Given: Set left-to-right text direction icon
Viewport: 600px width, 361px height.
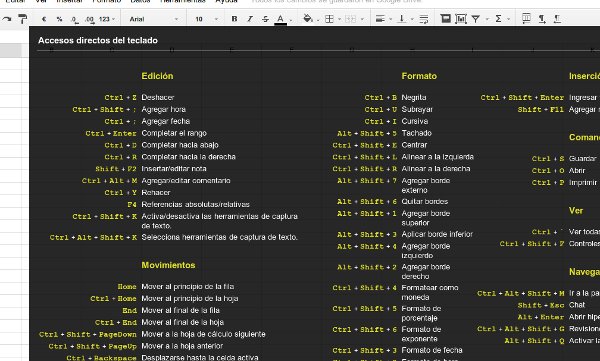Looking at the screenshot, I should point(542,19).
